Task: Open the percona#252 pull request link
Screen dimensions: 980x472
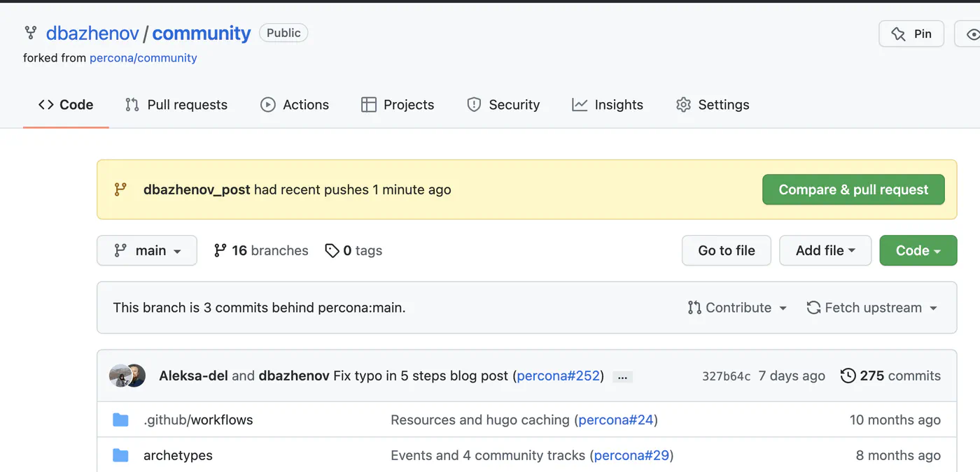Action: tap(559, 376)
